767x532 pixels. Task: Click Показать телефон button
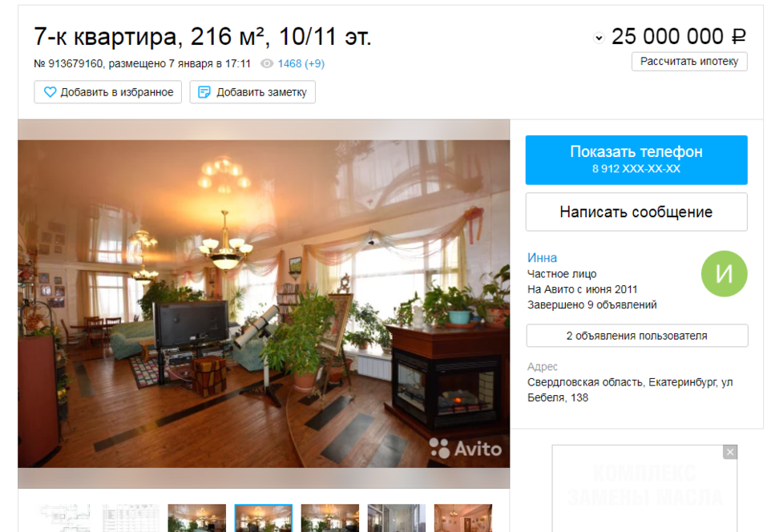coord(636,160)
